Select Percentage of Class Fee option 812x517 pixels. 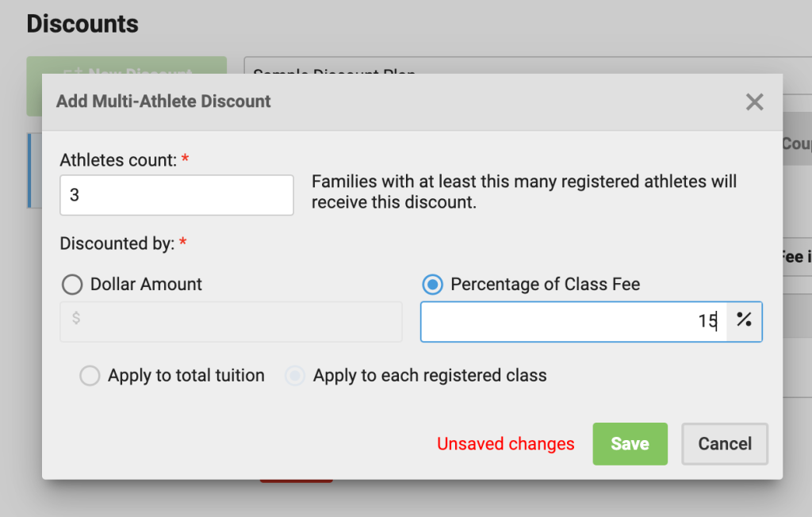(x=433, y=285)
